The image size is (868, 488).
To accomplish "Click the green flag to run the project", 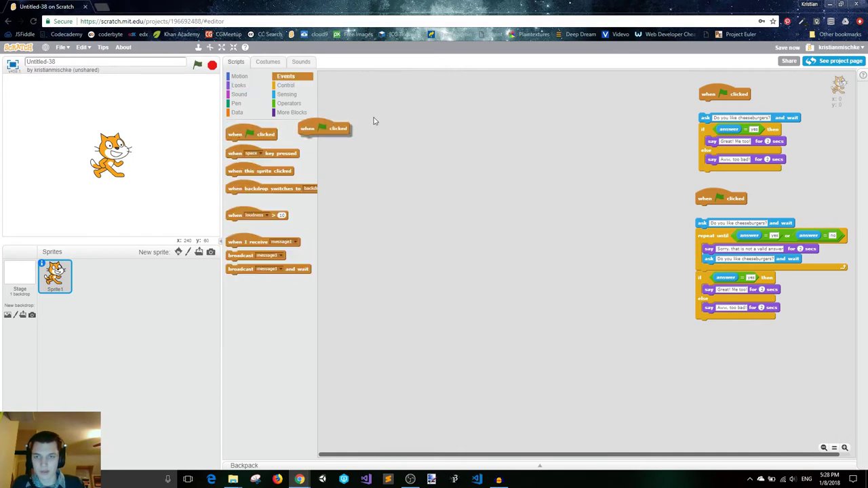I will [x=197, y=65].
